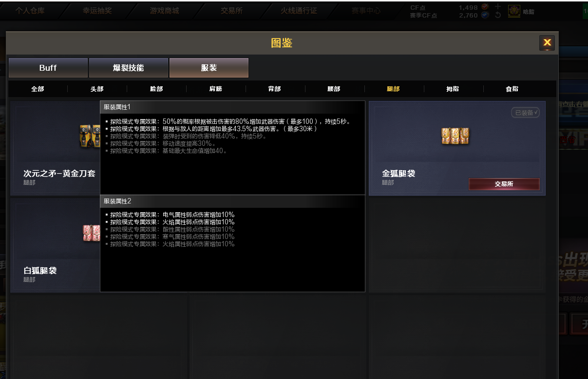Select the 次元之矛-黄金刀套 item name
588x379 pixels.
tap(59, 173)
